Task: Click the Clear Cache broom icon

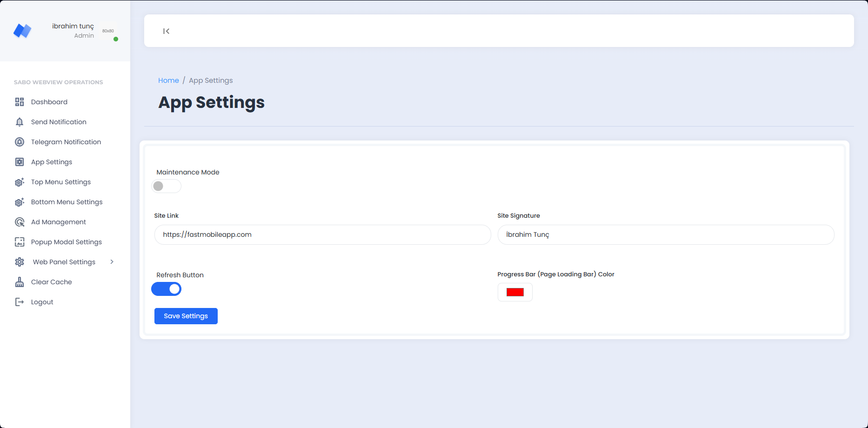Action: pos(20,282)
